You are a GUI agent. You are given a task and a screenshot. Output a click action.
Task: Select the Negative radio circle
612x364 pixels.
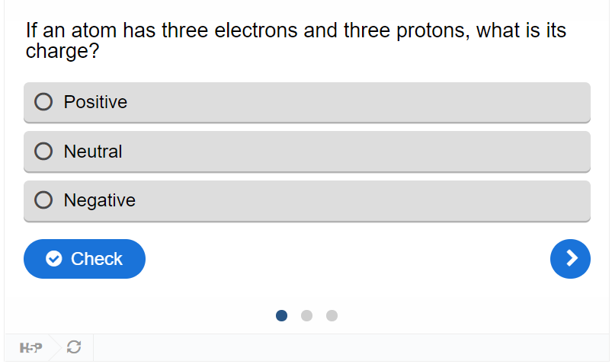pos(43,200)
